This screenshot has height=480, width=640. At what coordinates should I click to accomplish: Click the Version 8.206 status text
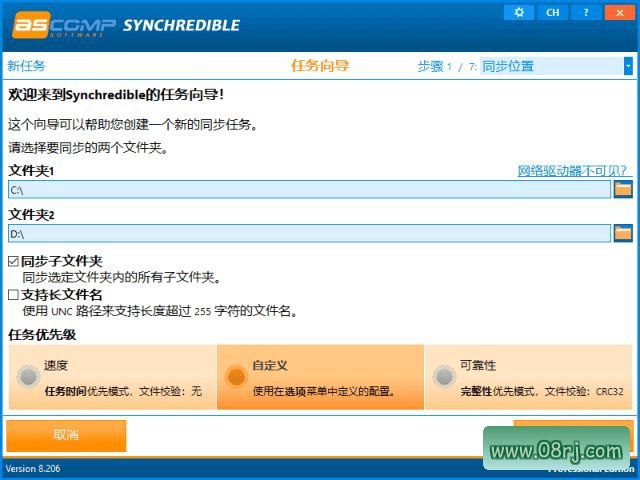click(x=33, y=469)
